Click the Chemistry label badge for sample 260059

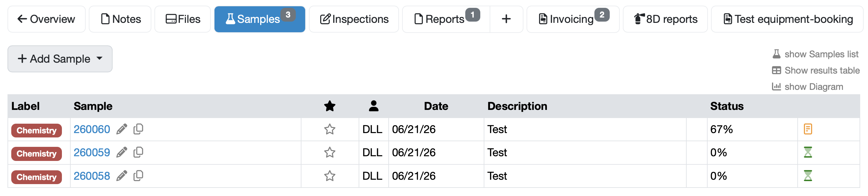click(36, 154)
